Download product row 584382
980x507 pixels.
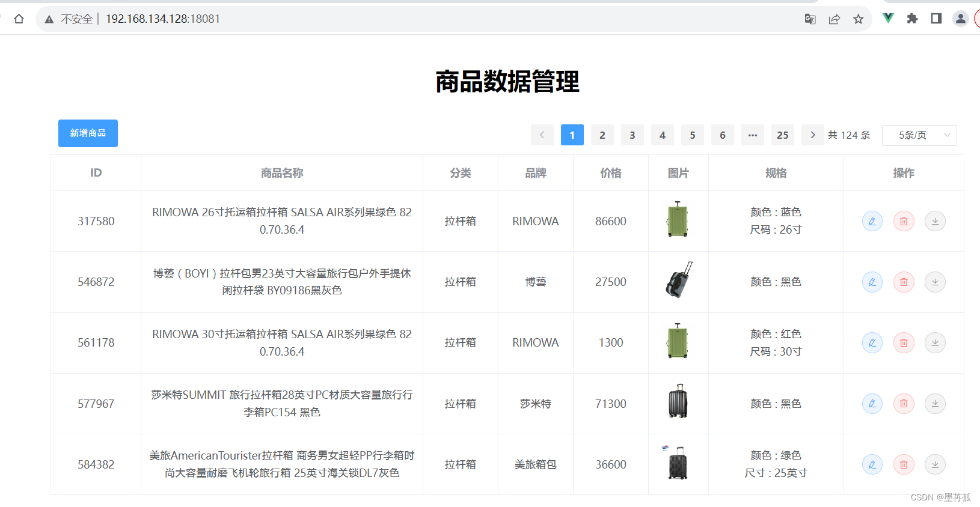935,464
